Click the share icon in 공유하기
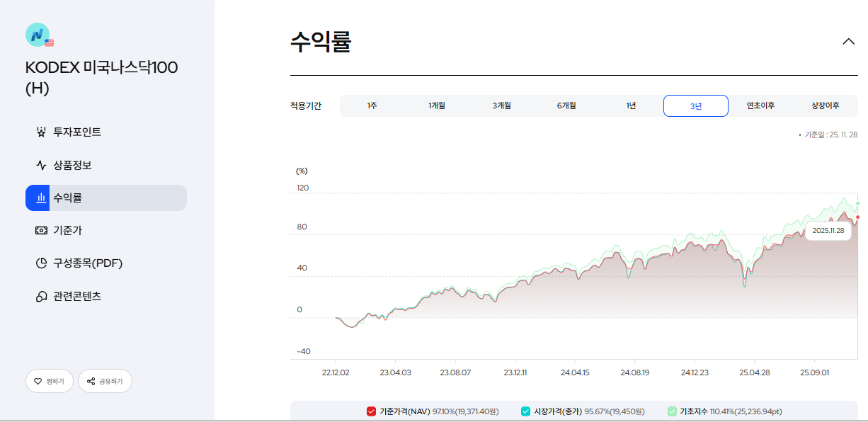The height and width of the screenshot is (422, 868). pos(91,381)
